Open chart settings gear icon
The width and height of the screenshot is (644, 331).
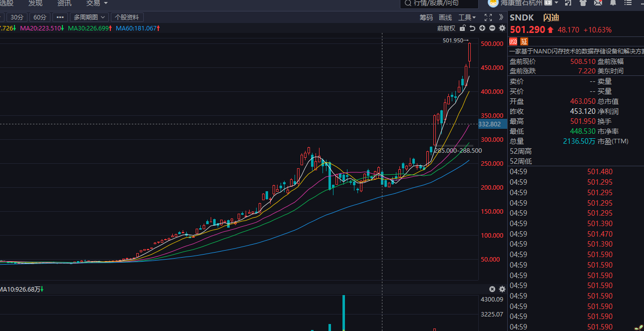point(502,28)
